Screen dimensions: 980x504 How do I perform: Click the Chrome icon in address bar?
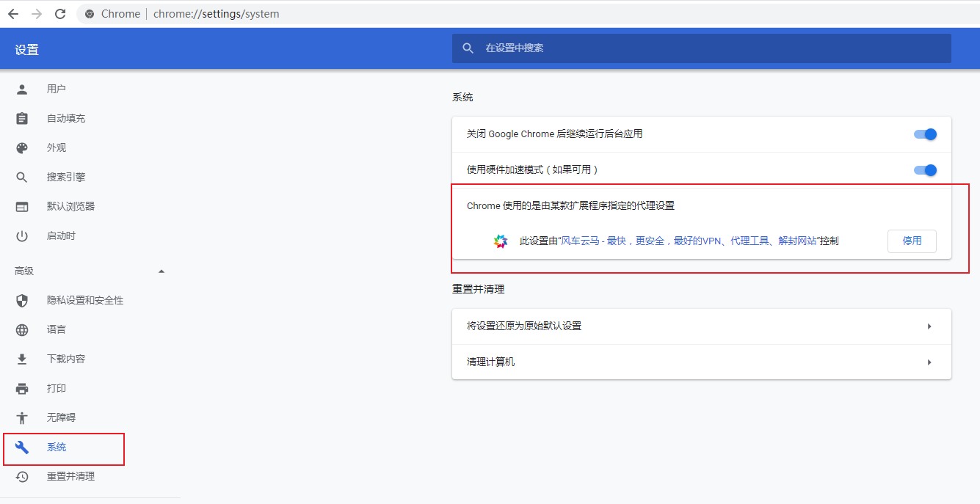(x=90, y=14)
